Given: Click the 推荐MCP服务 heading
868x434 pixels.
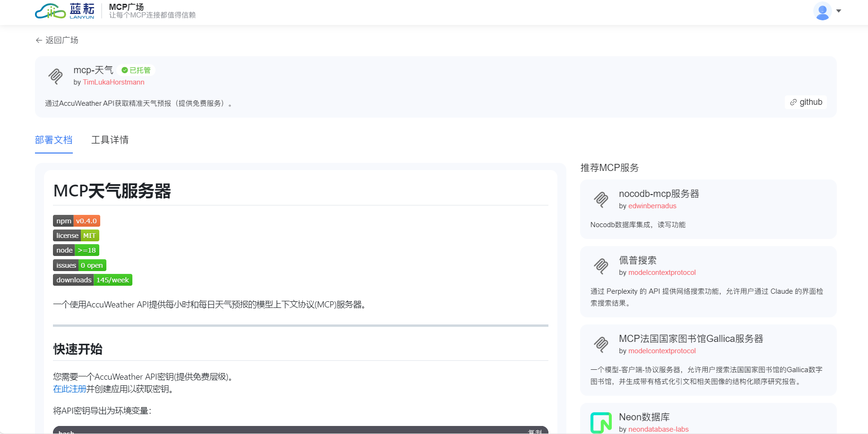Looking at the screenshot, I should pyautogui.click(x=609, y=168).
